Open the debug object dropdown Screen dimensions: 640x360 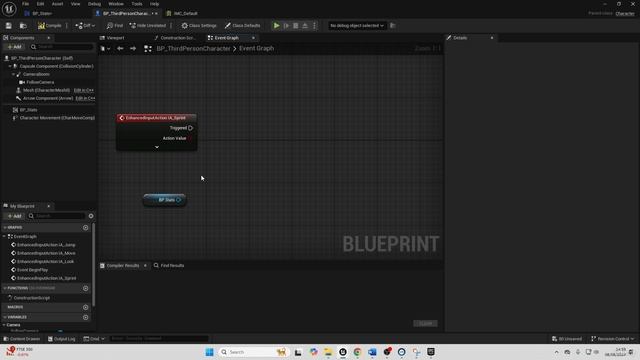click(357, 25)
